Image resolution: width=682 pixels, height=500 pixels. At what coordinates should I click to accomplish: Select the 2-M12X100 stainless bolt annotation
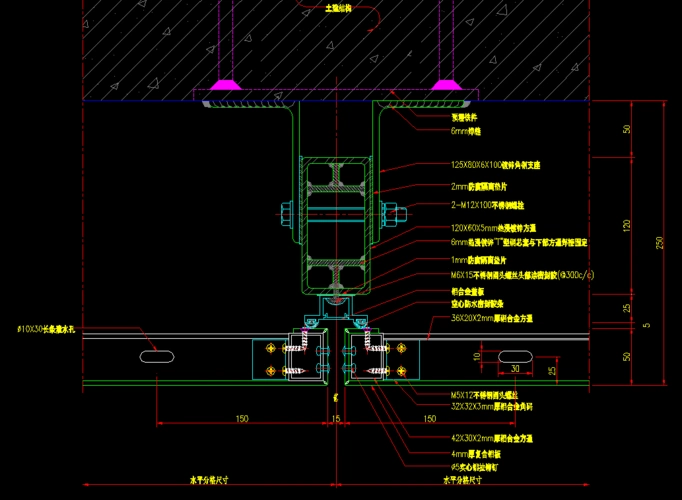(x=492, y=206)
